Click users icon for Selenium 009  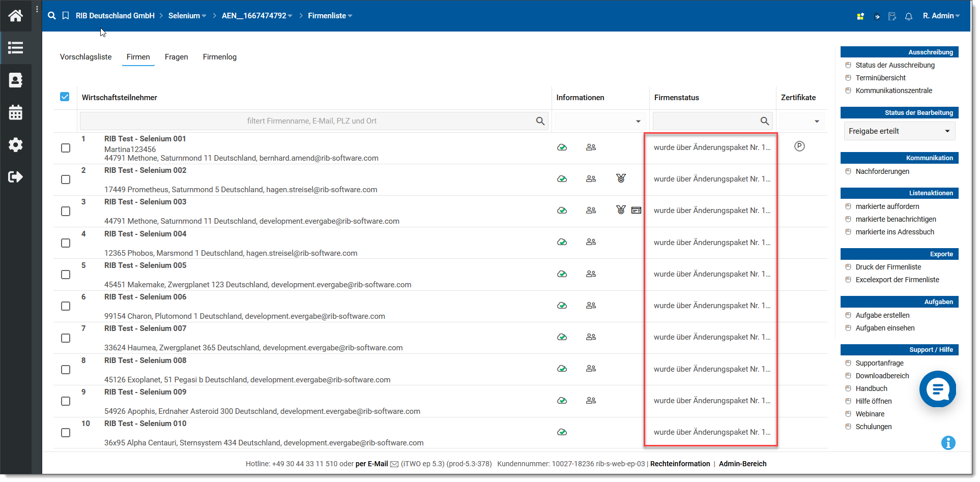click(591, 400)
